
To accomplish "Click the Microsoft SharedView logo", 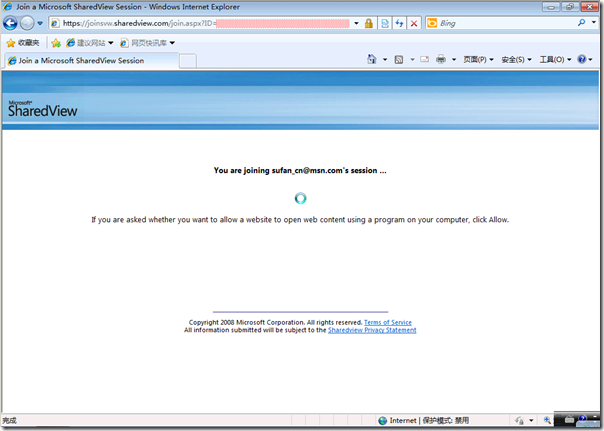I will tap(42, 109).
